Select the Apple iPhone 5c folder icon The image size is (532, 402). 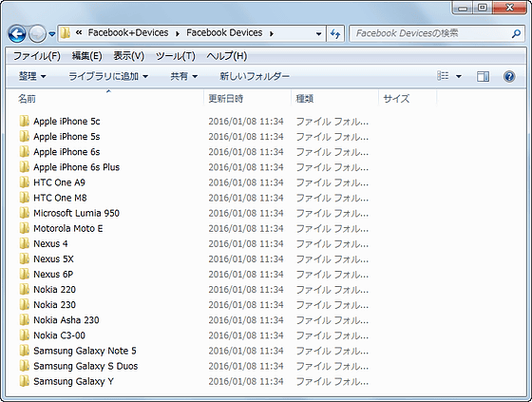pos(24,121)
